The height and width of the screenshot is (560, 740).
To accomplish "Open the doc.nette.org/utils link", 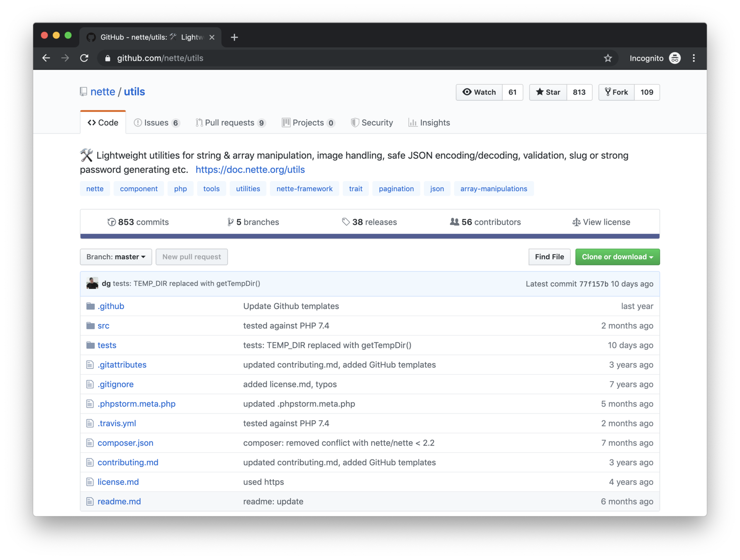I will (250, 170).
